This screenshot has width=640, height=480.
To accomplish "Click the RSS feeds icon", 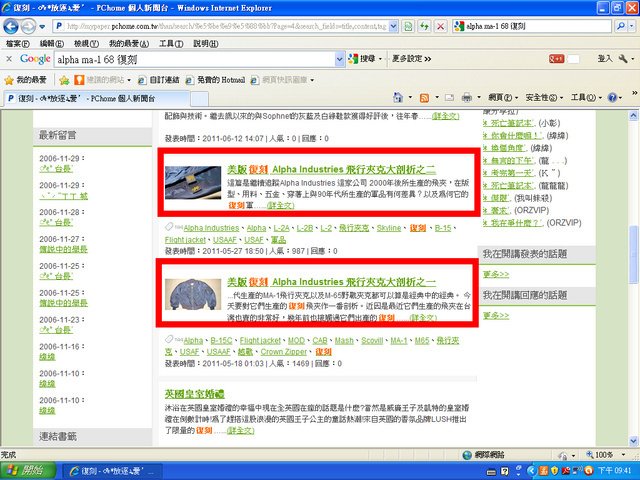I will coord(424,98).
